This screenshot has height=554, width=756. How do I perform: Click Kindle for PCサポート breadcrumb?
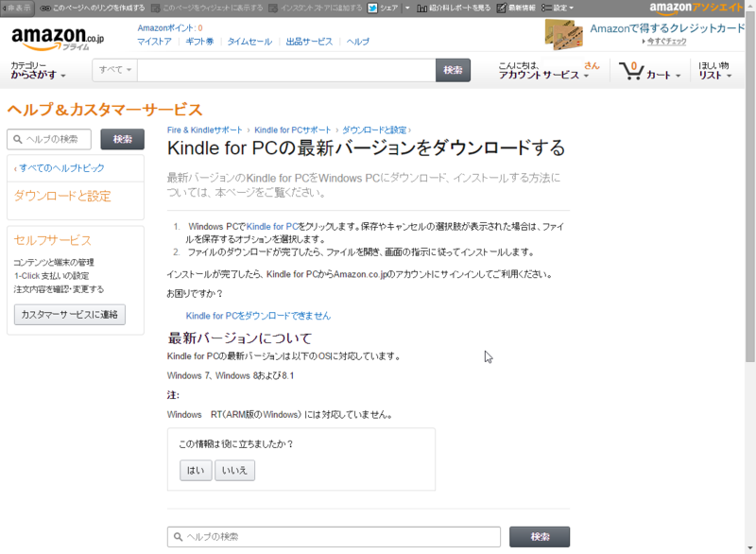tap(293, 130)
